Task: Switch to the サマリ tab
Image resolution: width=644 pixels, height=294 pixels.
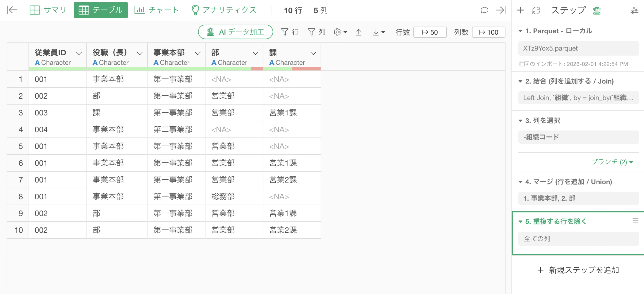Action: 48,10
